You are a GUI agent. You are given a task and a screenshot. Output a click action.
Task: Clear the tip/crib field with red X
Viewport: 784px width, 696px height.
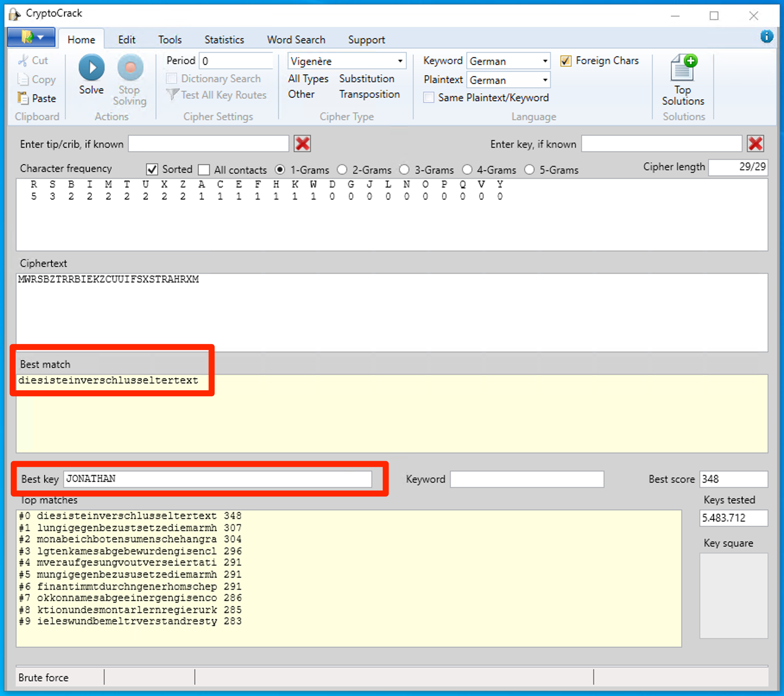tap(303, 144)
